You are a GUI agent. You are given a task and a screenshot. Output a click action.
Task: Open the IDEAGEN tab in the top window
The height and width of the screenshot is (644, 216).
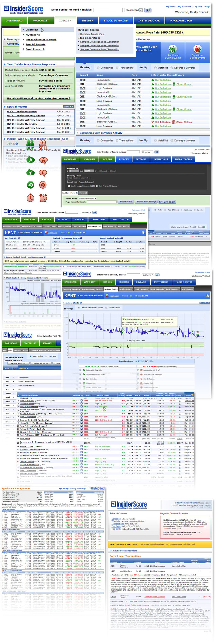65,20
